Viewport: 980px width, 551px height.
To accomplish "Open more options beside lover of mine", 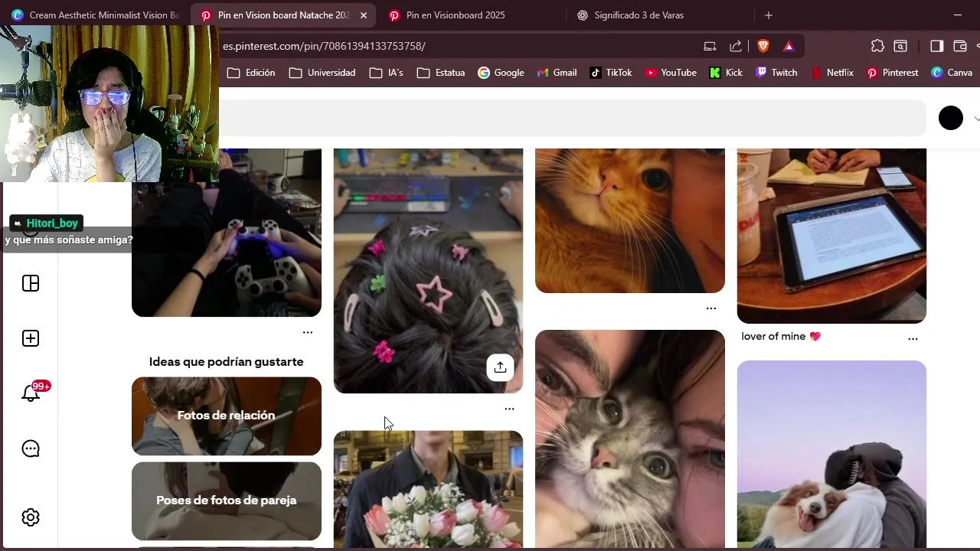I will pyautogui.click(x=913, y=338).
